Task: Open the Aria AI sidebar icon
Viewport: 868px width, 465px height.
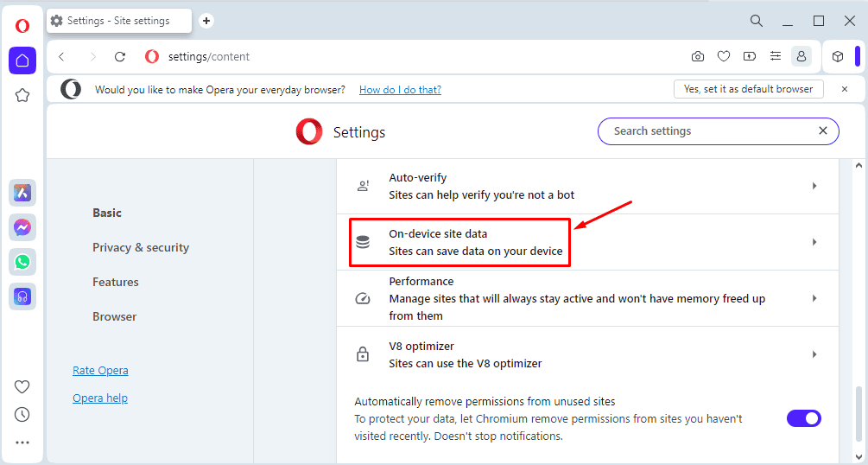Action: tap(22, 193)
